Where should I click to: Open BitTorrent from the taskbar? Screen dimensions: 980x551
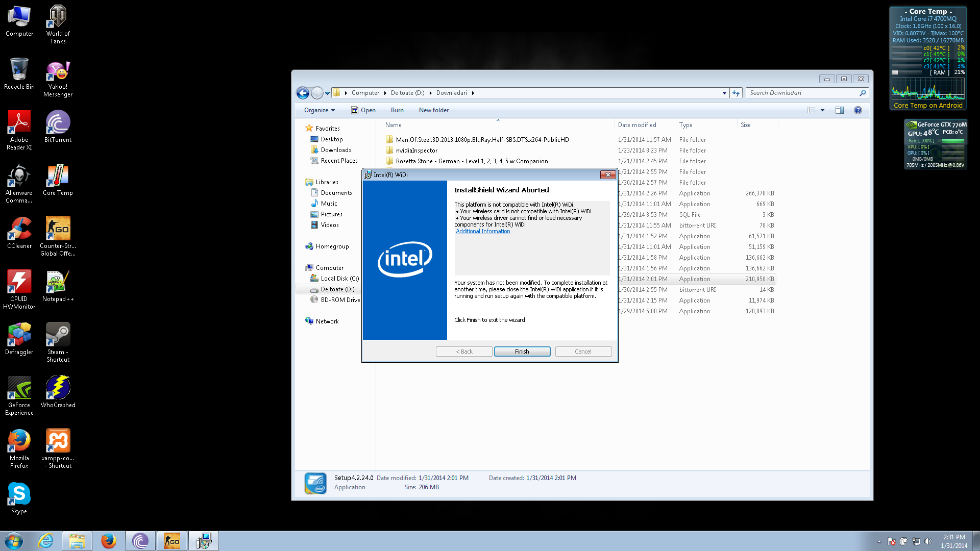[x=140, y=541]
